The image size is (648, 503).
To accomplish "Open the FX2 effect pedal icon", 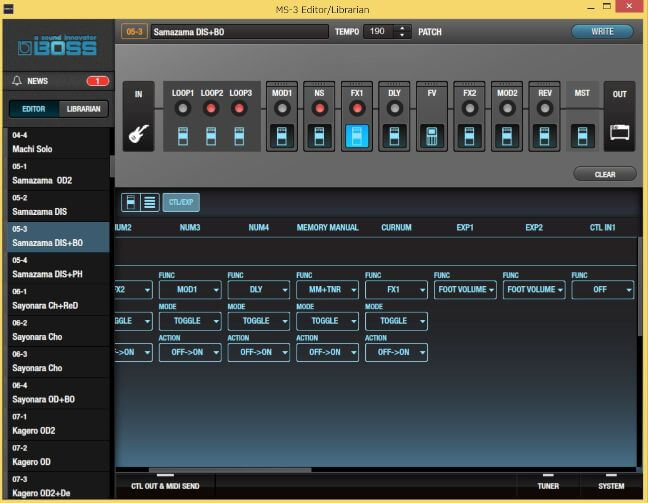I will pyautogui.click(x=469, y=136).
